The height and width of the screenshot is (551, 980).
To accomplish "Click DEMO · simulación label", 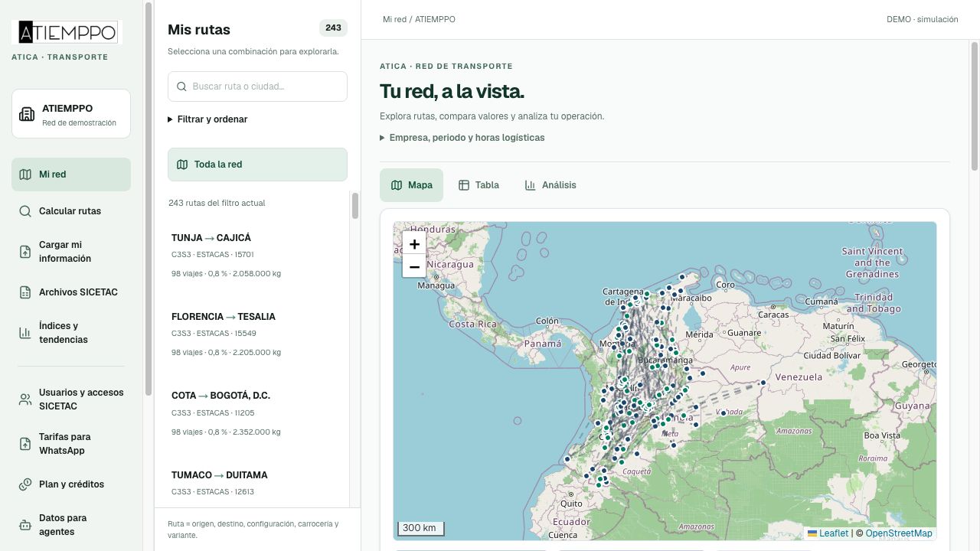I will 923,19.
